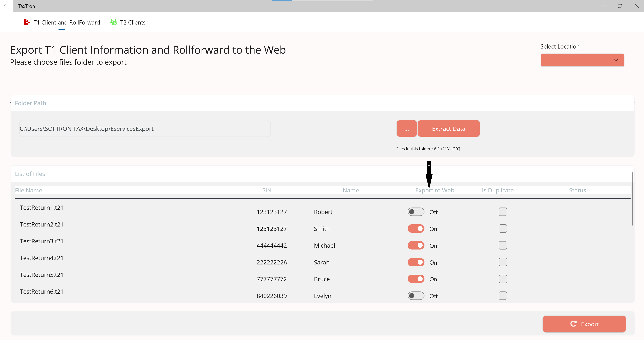Open the Select Location dropdown
Viewport: 644px width, 340px height.
(x=582, y=60)
